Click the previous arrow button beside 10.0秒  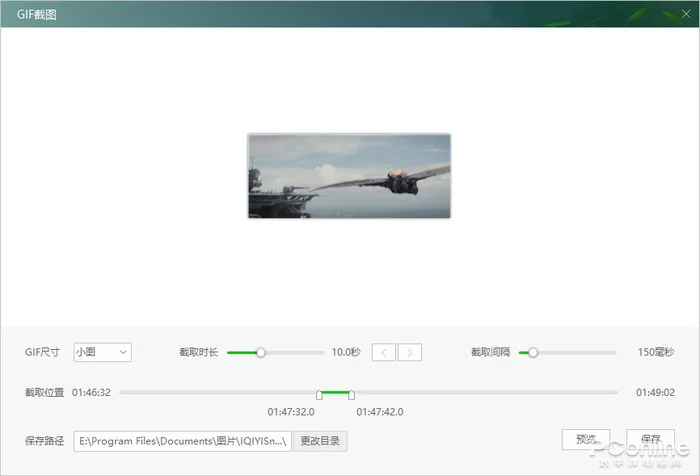pos(383,353)
